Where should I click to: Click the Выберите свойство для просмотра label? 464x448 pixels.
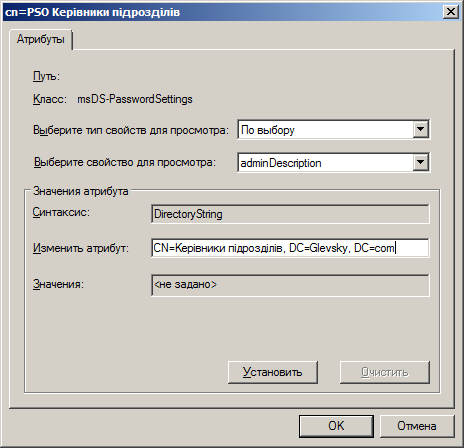[125, 162]
